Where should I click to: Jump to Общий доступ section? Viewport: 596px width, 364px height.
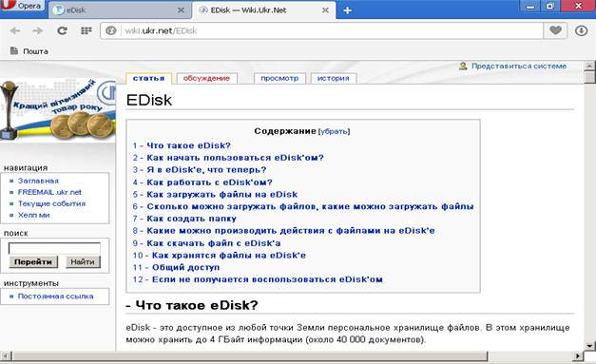point(176,267)
